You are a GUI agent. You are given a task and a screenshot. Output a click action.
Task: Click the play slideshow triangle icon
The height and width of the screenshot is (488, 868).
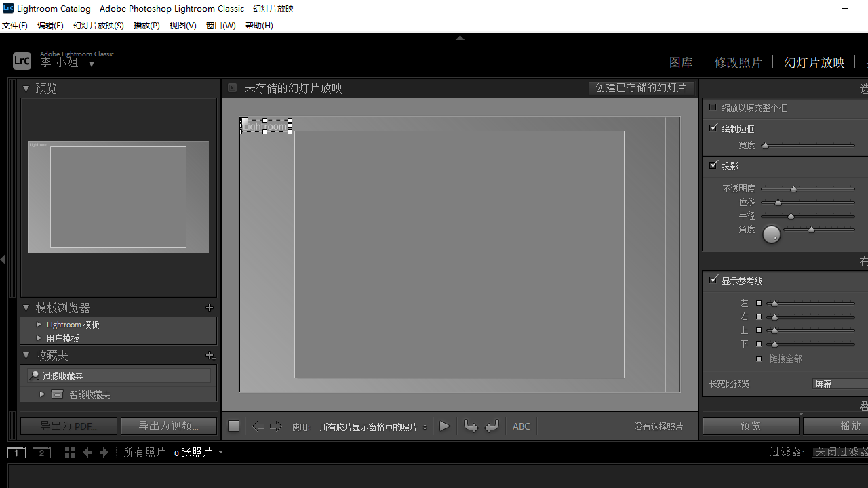point(445,426)
